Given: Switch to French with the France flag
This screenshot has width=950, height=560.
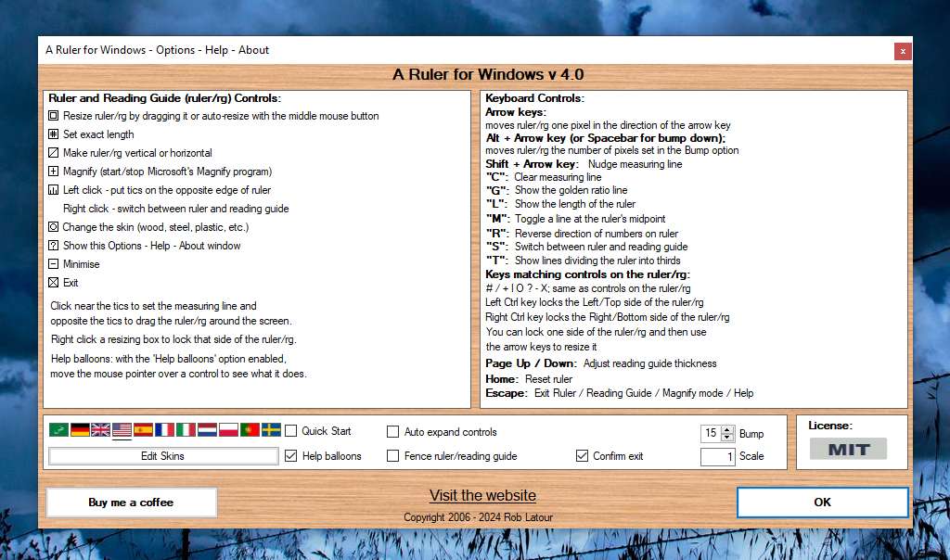Looking at the screenshot, I should coord(164,430).
